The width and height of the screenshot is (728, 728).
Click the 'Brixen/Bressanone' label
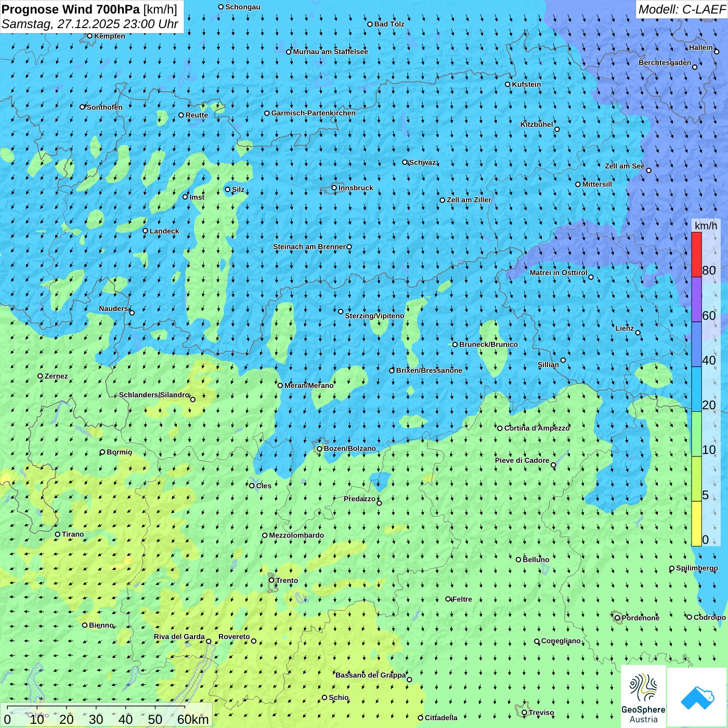point(429,370)
